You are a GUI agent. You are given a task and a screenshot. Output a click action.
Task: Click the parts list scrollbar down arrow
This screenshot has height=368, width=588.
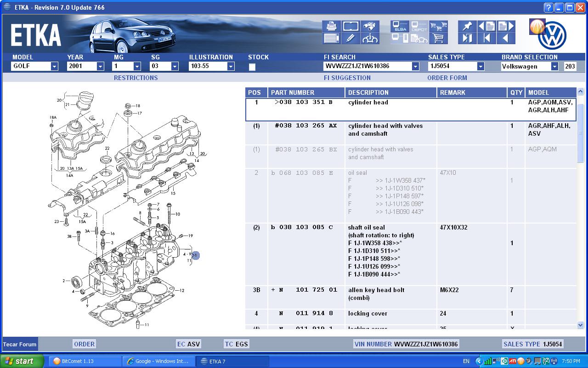[x=580, y=325]
